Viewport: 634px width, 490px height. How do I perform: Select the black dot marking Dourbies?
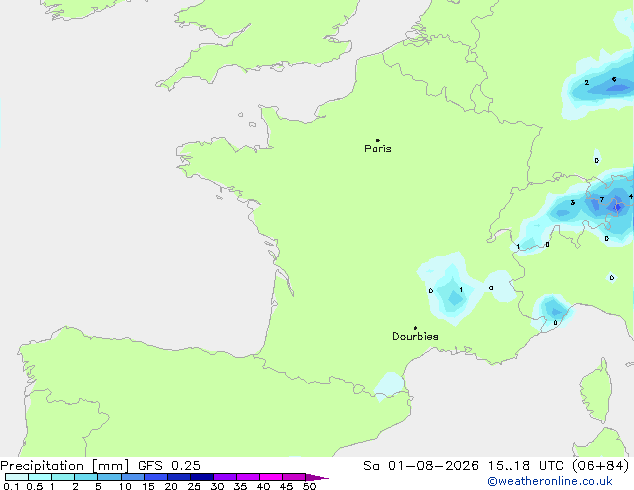tap(415, 328)
